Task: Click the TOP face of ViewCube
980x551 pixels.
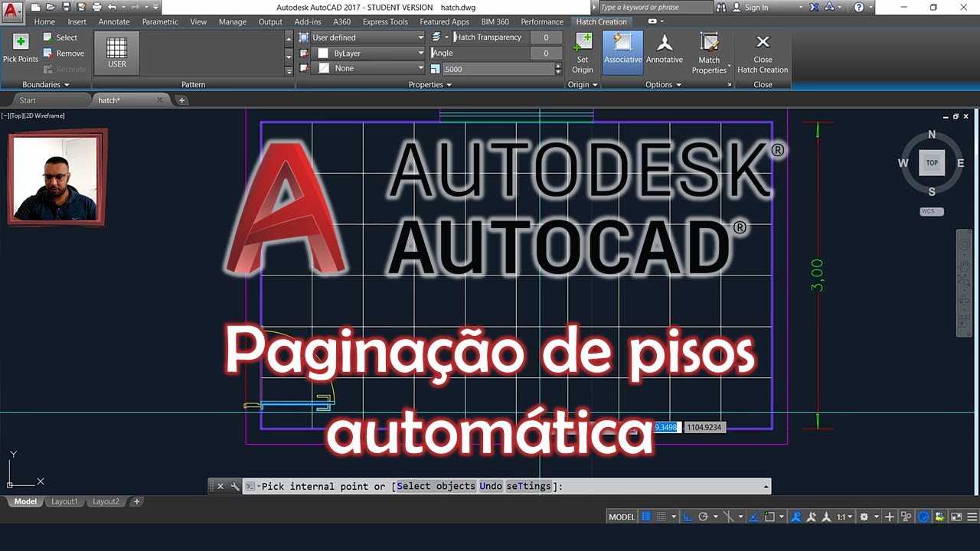Action: point(932,163)
